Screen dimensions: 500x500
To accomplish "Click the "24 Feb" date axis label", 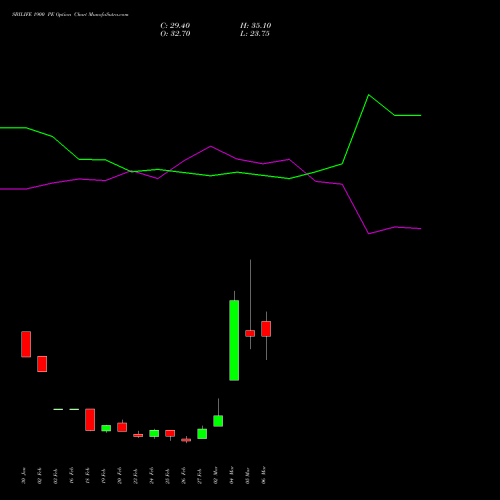I will coord(151,476).
